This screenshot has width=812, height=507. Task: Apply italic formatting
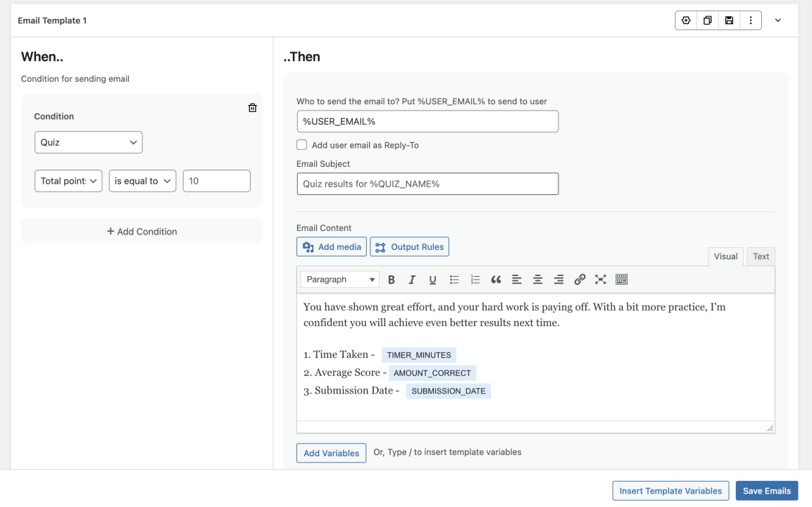click(412, 279)
